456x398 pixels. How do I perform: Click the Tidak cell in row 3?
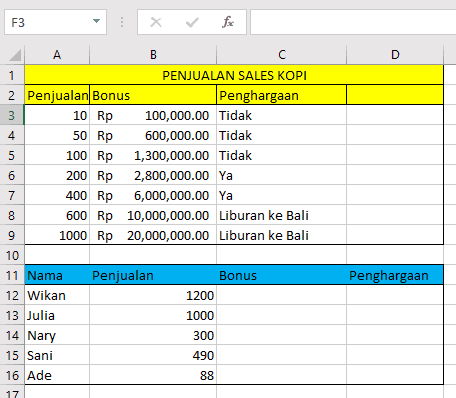[x=282, y=115]
